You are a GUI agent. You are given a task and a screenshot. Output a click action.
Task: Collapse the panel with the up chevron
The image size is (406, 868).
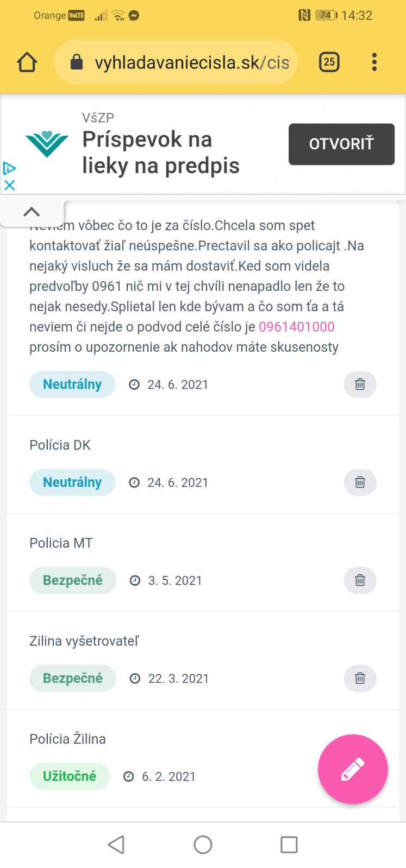coord(32,212)
